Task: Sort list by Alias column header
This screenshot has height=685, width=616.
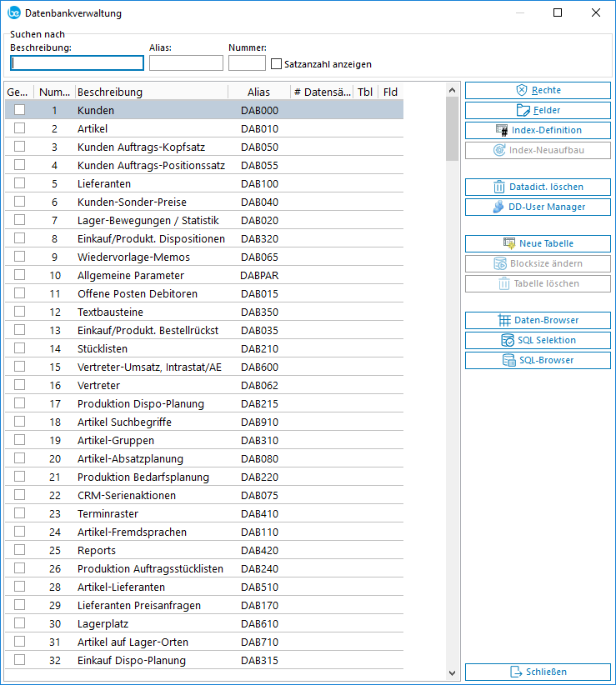Action: click(258, 92)
